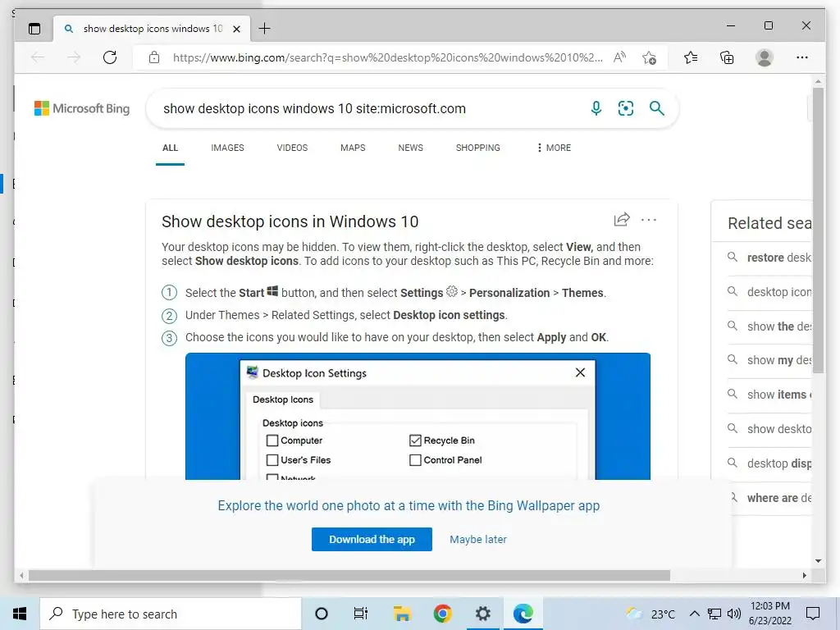Switch to IMAGES results tab

pos(227,148)
